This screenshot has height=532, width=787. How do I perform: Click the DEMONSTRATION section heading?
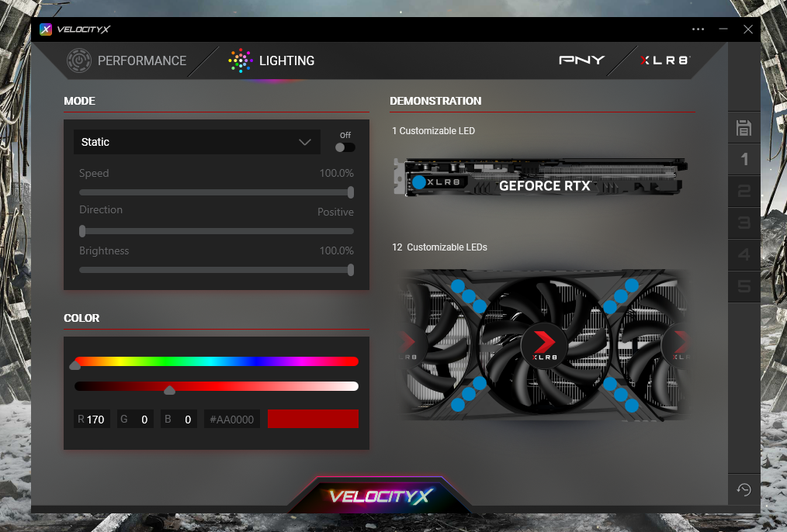tap(435, 101)
